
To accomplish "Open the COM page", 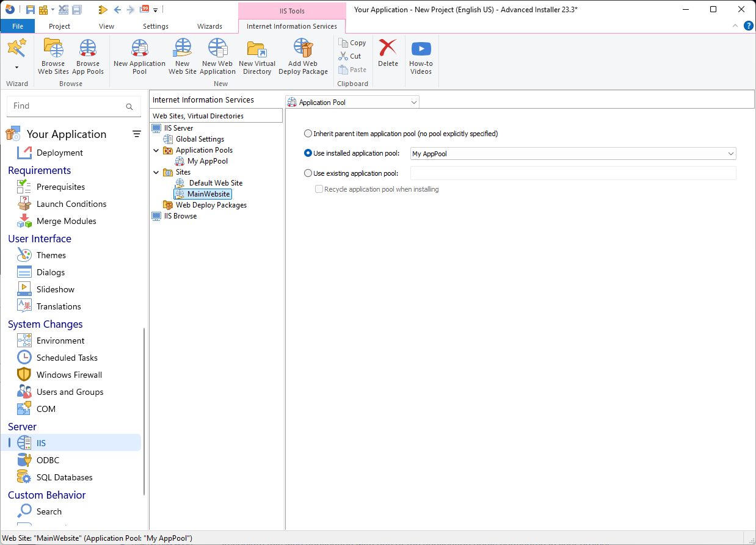I will coord(46,409).
